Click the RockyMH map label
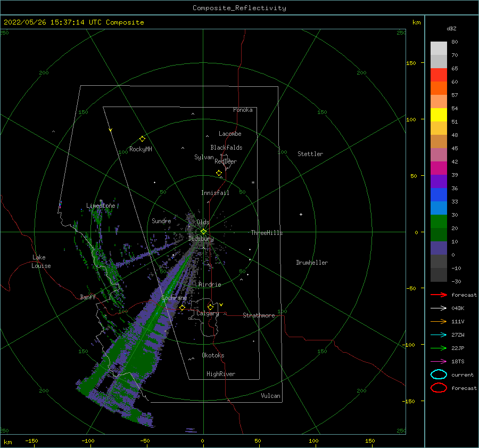 click(141, 149)
